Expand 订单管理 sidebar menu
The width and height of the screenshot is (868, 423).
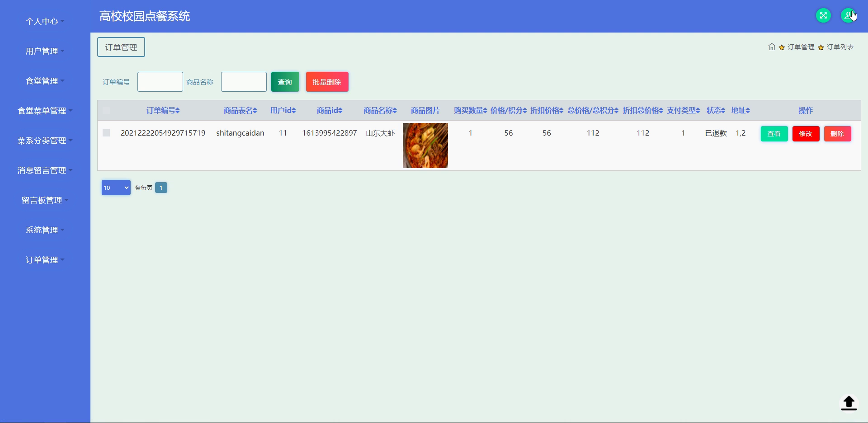tap(45, 260)
